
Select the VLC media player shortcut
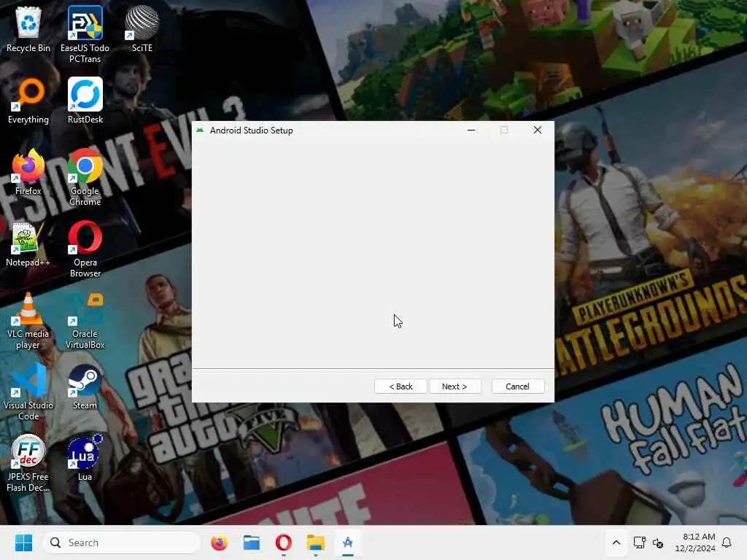(28, 320)
